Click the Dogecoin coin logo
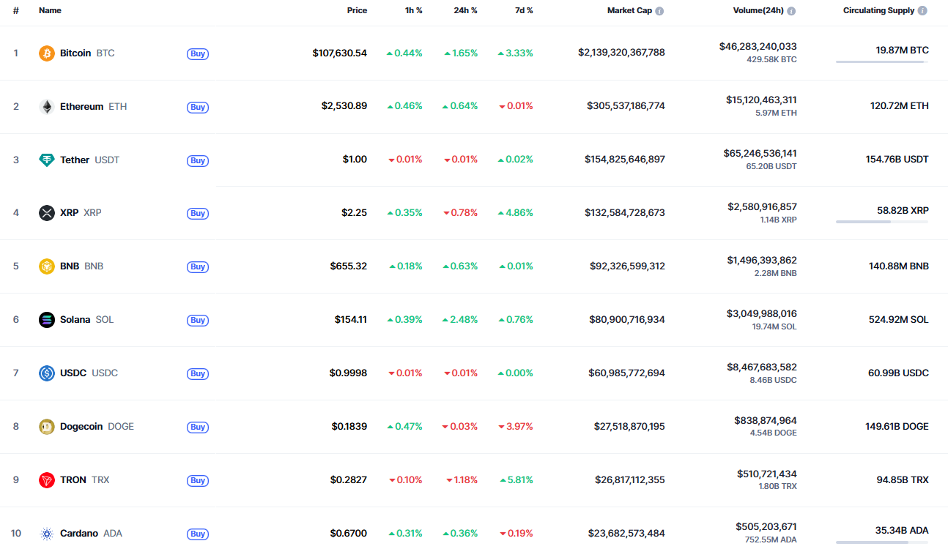This screenshot has height=560, width=948. coord(47,427)
